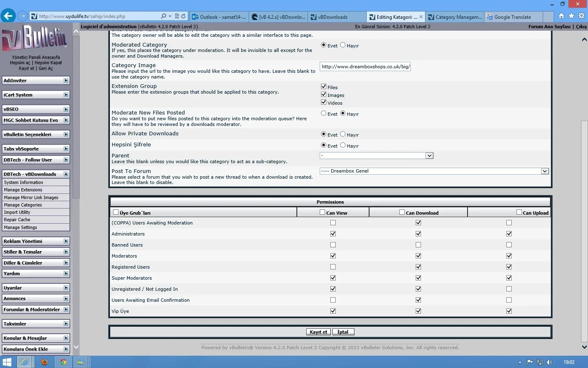Open the Action Center flag icon
This screenshot has height=368, width=588.
(x=530, y=362)
